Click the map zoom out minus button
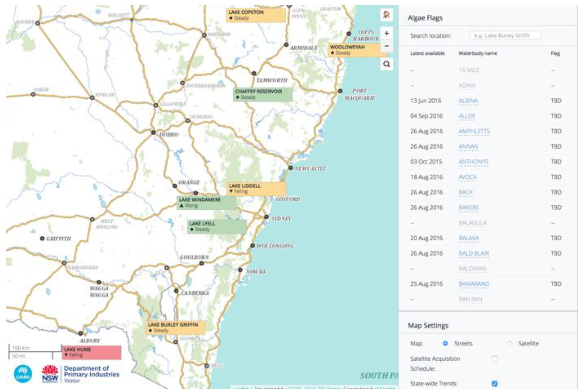Screen dimensions: 582x392 (386, 46)
